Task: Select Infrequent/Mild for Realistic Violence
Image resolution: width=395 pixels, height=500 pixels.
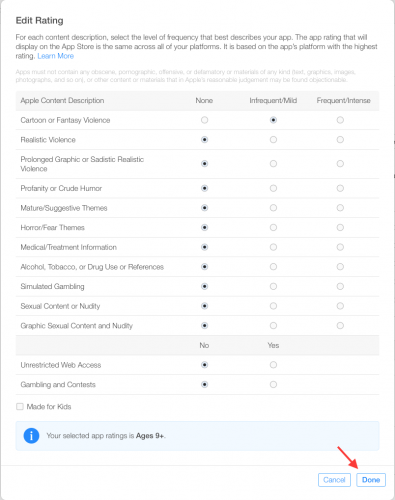Action: click(x=273, y=140)
